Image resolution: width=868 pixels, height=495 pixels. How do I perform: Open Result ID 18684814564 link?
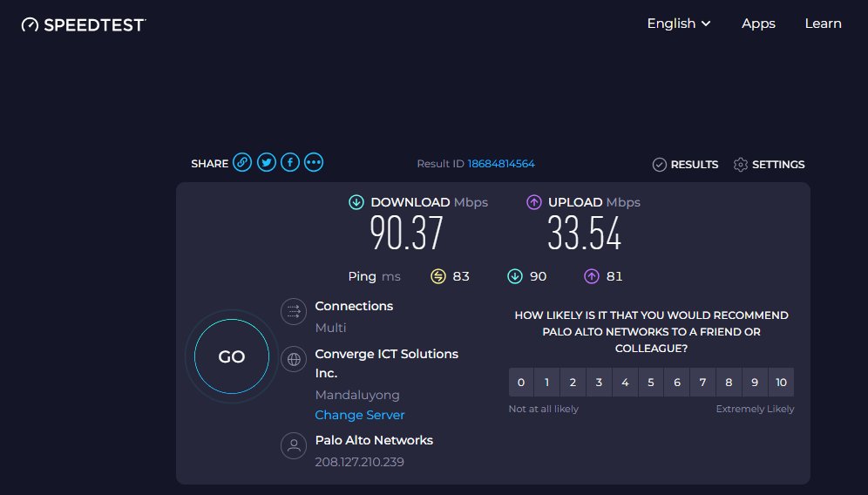[x=501, y=164]
